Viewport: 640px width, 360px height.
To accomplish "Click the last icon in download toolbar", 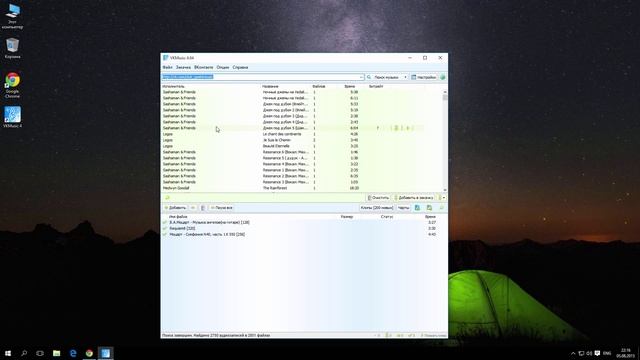I will [x=441, y=208].
